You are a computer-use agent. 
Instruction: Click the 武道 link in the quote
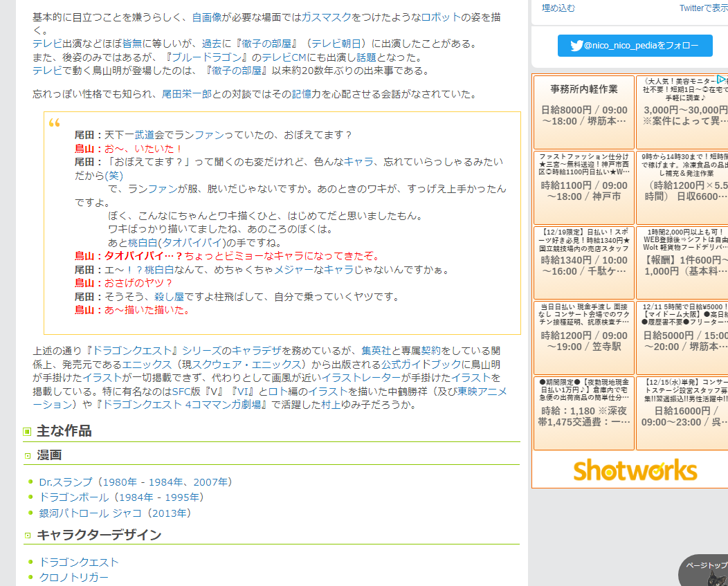coord(144,135)
